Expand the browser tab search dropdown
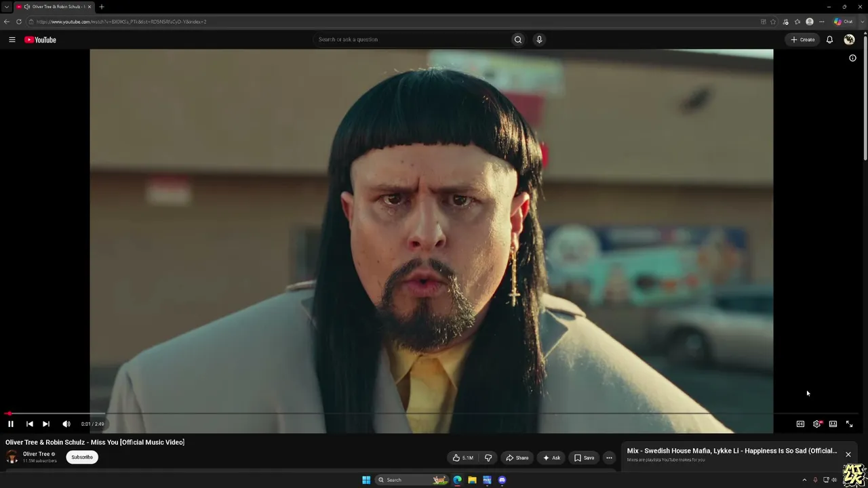This screenshot has height=488, width=868. (x=7, y=7)
